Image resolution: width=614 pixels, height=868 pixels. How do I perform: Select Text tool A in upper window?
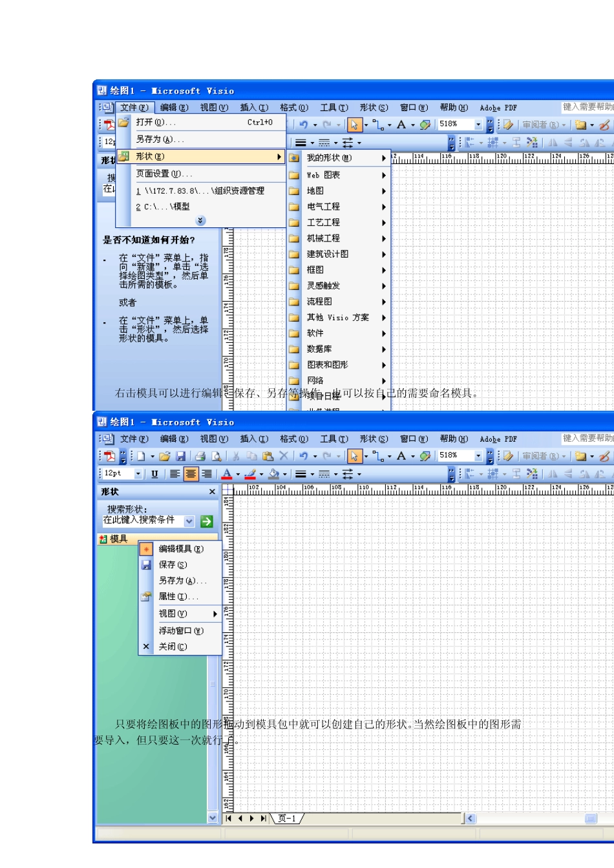tap(401, 125)
